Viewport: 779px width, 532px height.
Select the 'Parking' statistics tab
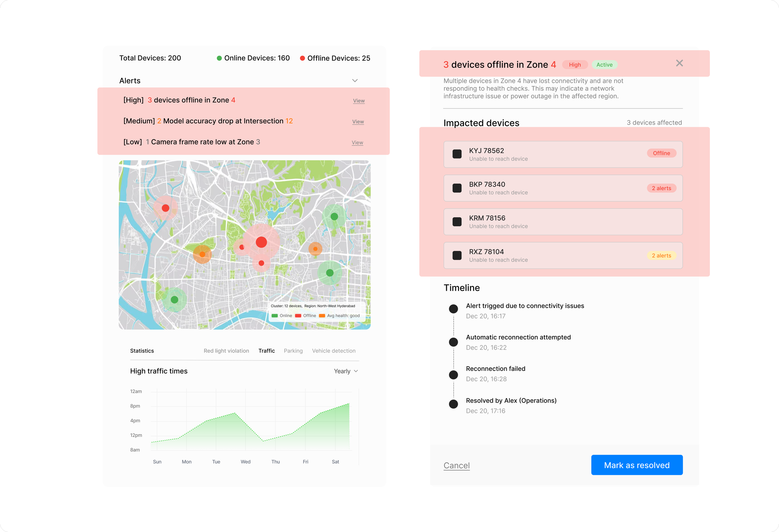pyautogui.click(x=293, y=351)
